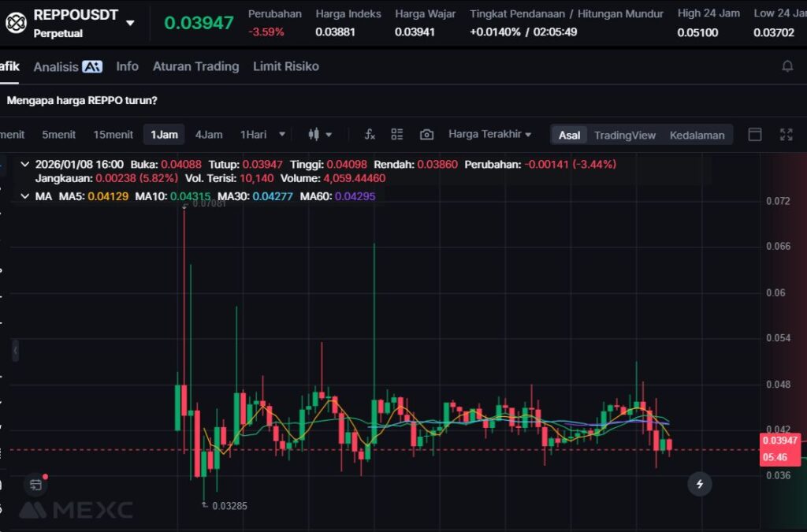The width and height of the screenshot is (807, 532).
Task: Click the chart layout window icon
Action: (754, 135)
